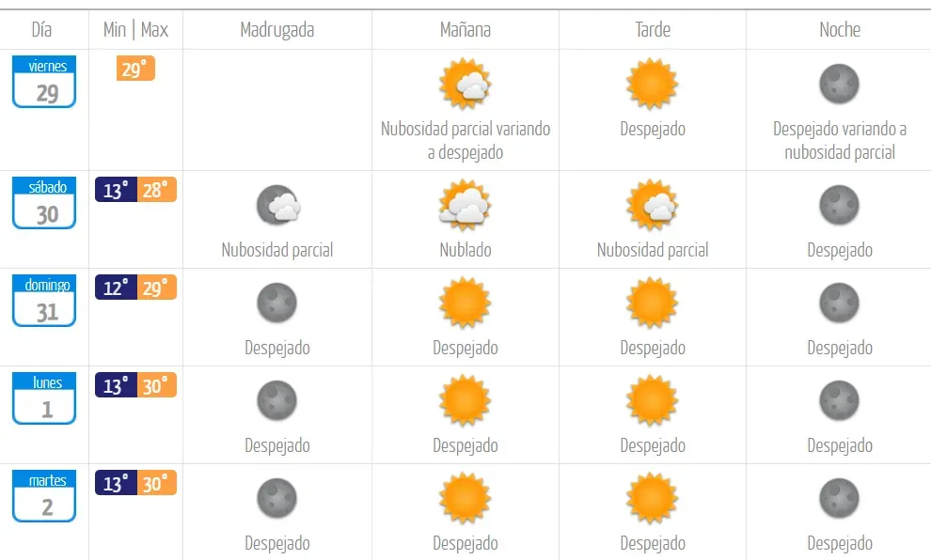Click the moon icon for martes Noche
This screenshot has width=931, height=560.
coord(839,499)
